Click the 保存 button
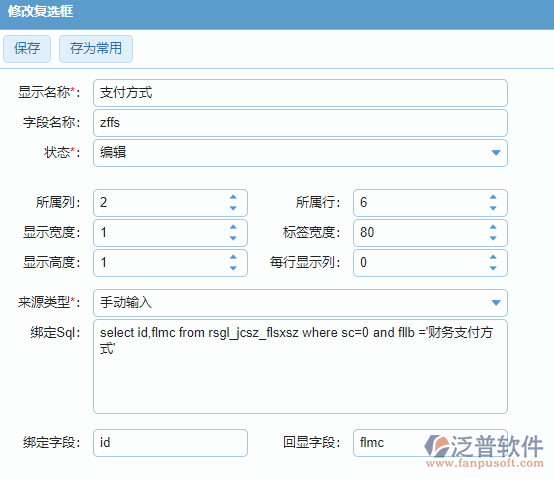Viewport: 554px width, 479px height. click(27, 49)
